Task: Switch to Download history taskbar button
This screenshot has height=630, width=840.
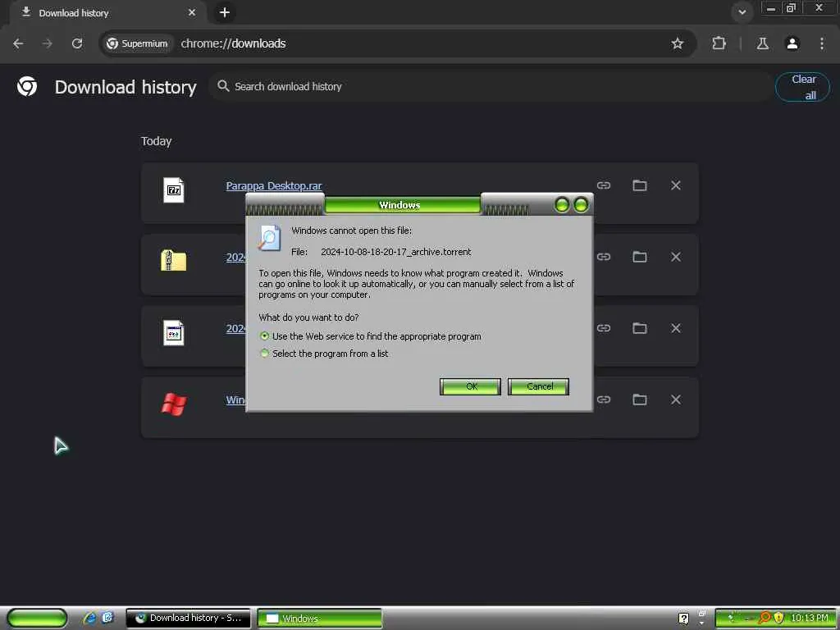Action: click(x=188, y=618)
